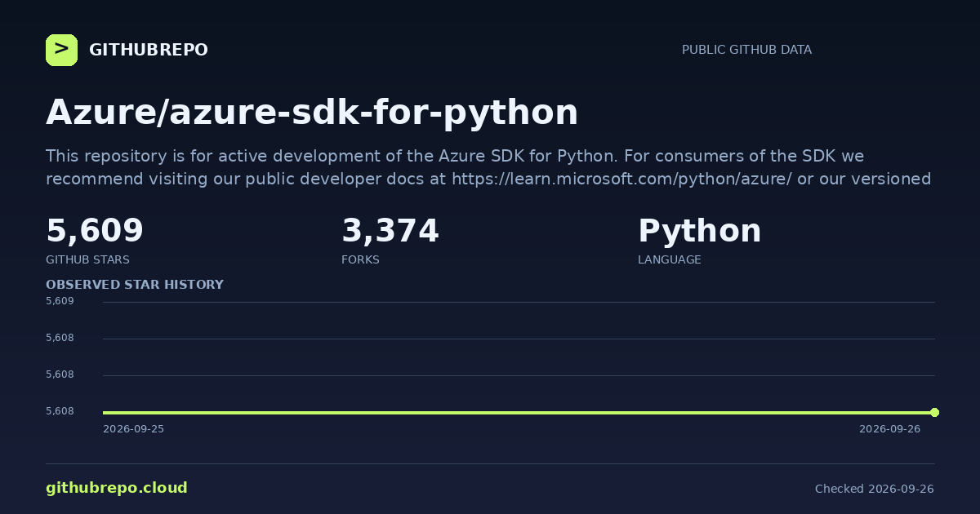Click the GITHUB STARS label
980x514 pixels.
click(87, 259)
